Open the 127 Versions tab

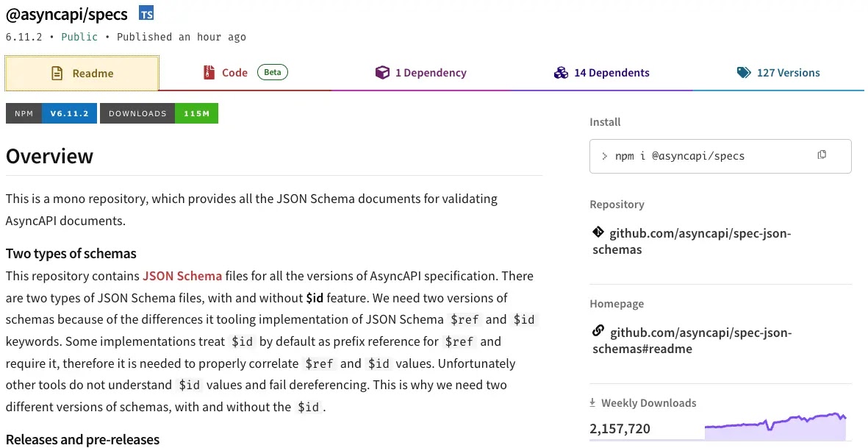click(778, 73)
